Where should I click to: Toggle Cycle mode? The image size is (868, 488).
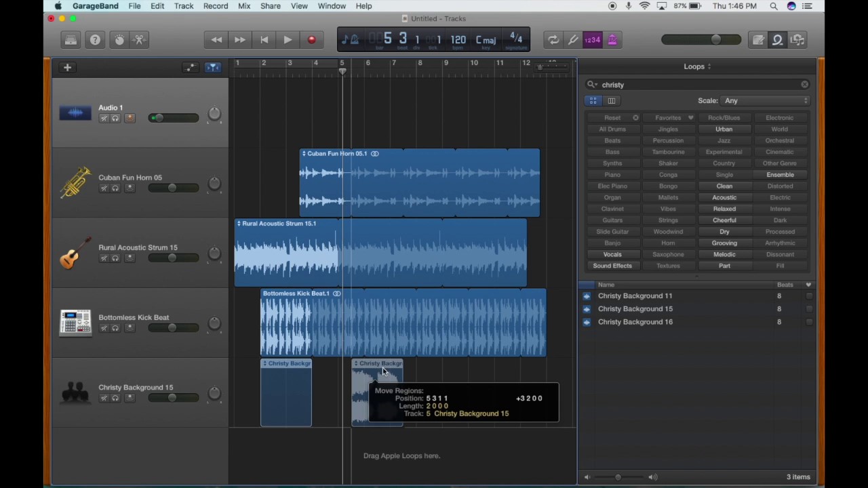553,40
